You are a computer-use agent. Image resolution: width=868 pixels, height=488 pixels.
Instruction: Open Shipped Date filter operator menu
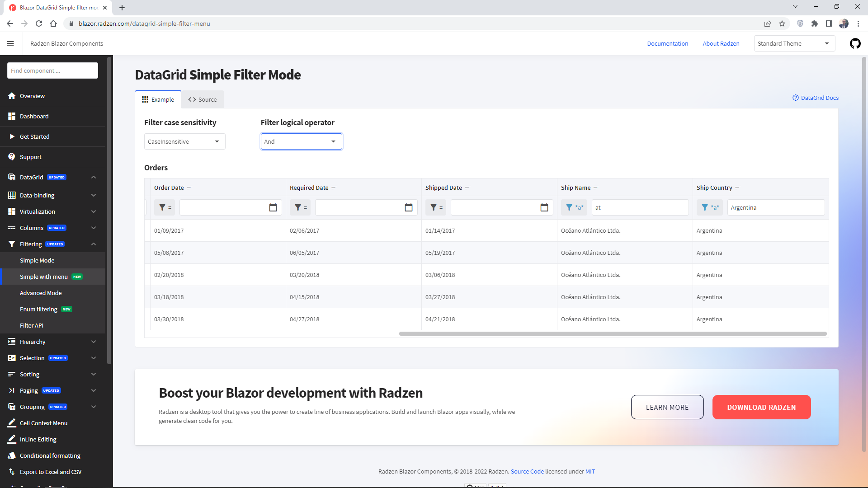(x=436, y=207)
